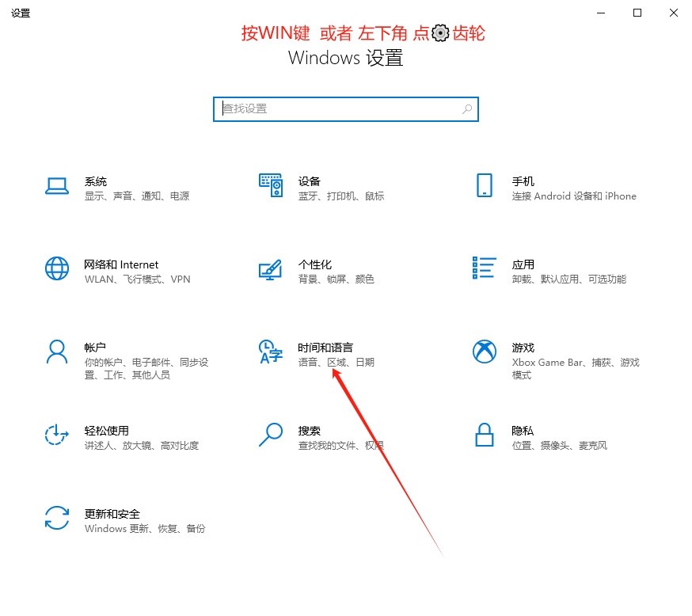This screenshot has height=616, width=692.
Task: Select the 设备 category title
Action: click(x=310, y=181)
